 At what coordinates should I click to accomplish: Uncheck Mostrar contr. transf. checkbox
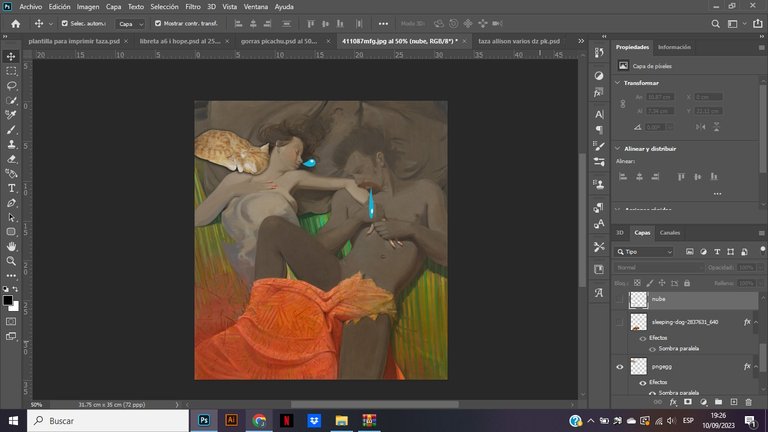pos(158,23)
